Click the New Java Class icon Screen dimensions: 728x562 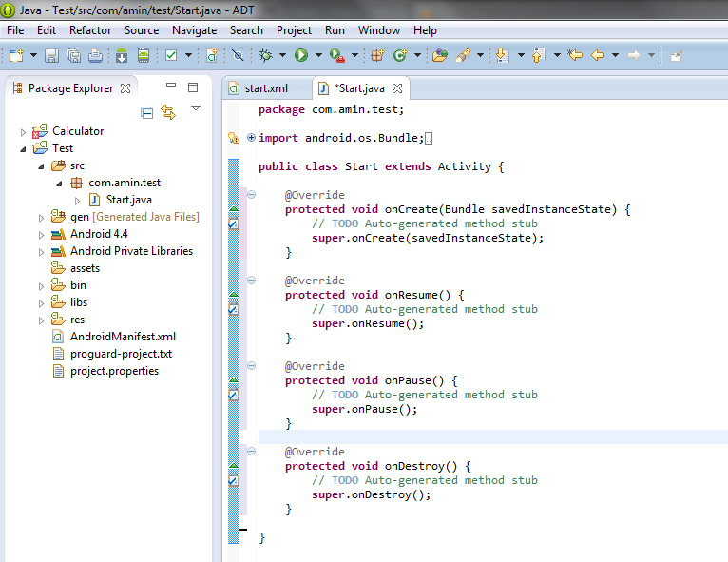pyautogui.click(x=400, y=55)
